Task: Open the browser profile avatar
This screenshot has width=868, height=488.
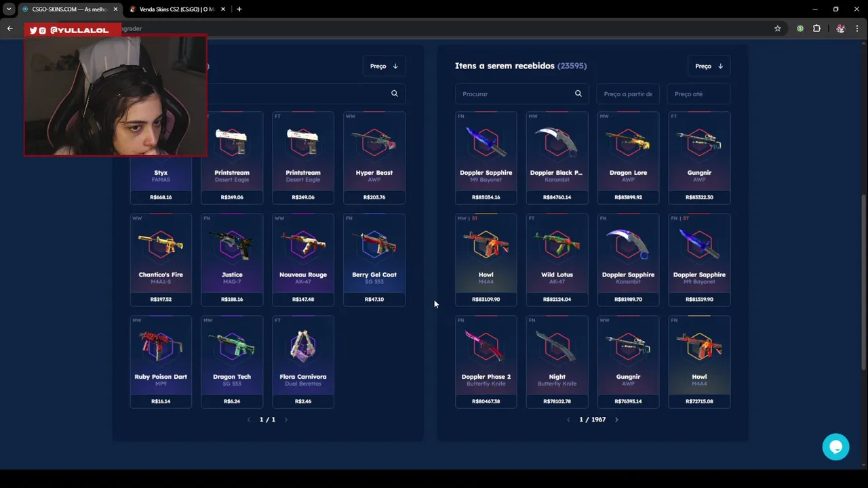Action: point(840,28)
